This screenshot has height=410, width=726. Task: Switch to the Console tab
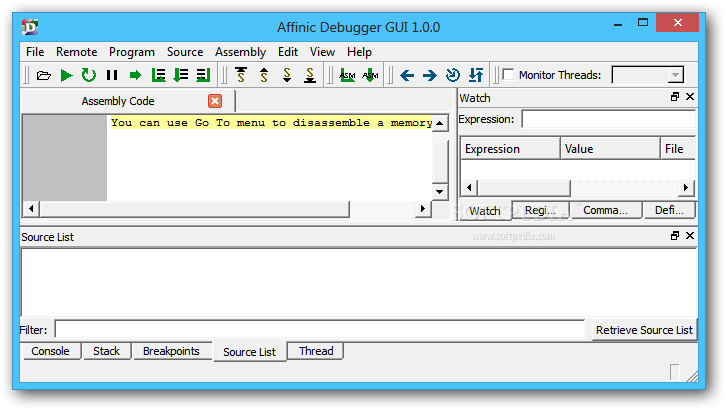50,351
